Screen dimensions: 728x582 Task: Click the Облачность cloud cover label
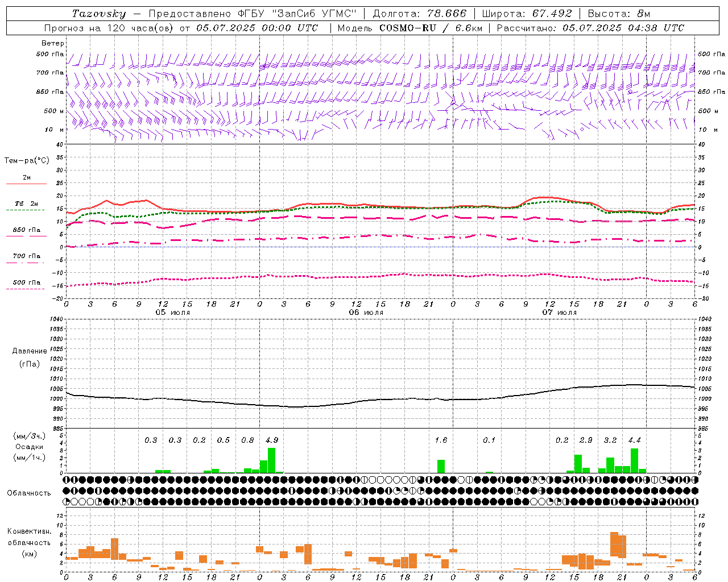[x=29, y=493]
